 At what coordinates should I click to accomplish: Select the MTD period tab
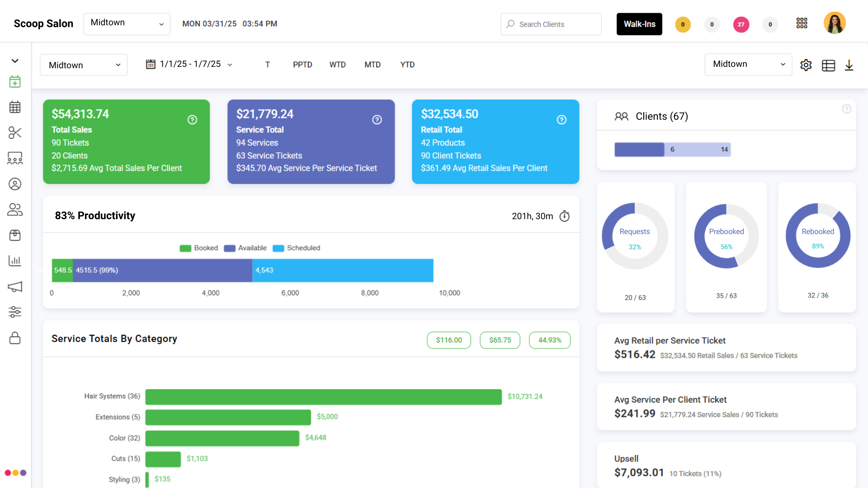[x=372, y=65]
